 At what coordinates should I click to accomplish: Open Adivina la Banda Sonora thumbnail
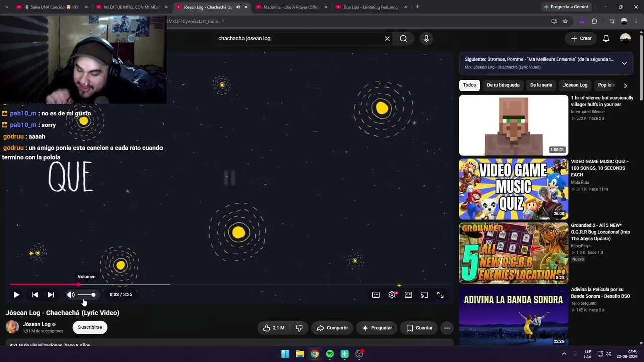coord(514,316)
